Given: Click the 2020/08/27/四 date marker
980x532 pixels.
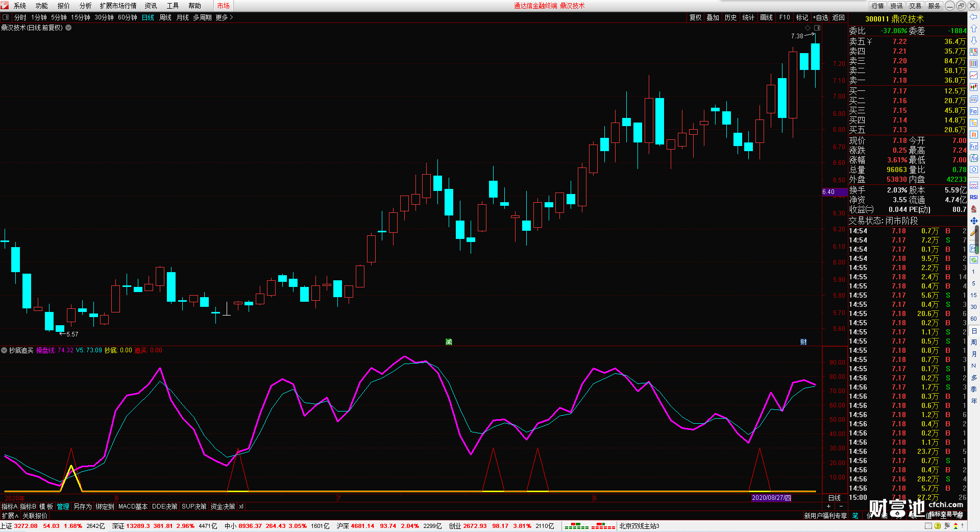Looking at the screenshot, I should pyautogui.click(x=771, y=497).
